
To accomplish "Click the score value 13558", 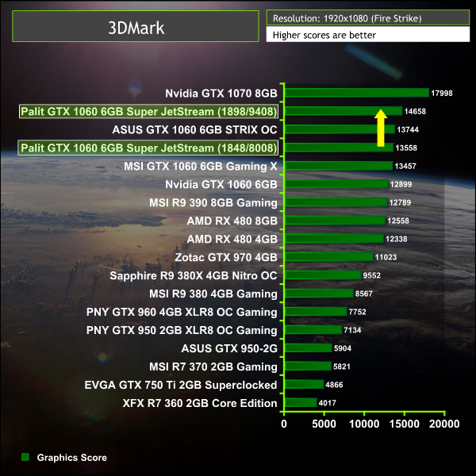I will (x=406, y=148).
